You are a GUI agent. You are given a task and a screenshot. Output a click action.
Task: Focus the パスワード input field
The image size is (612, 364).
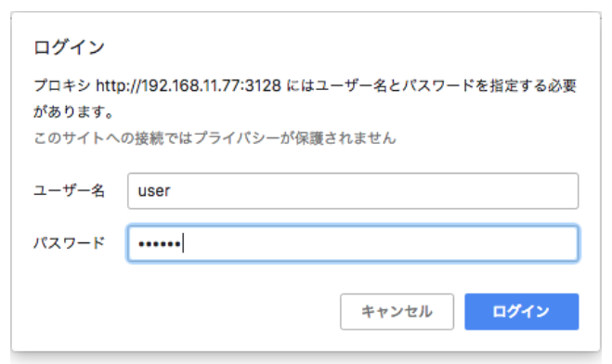pos(353,243)
